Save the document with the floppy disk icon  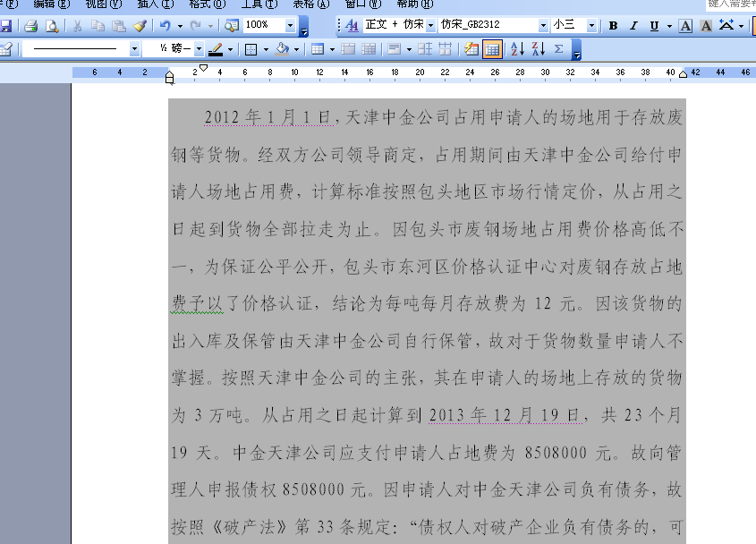[5, 26]
